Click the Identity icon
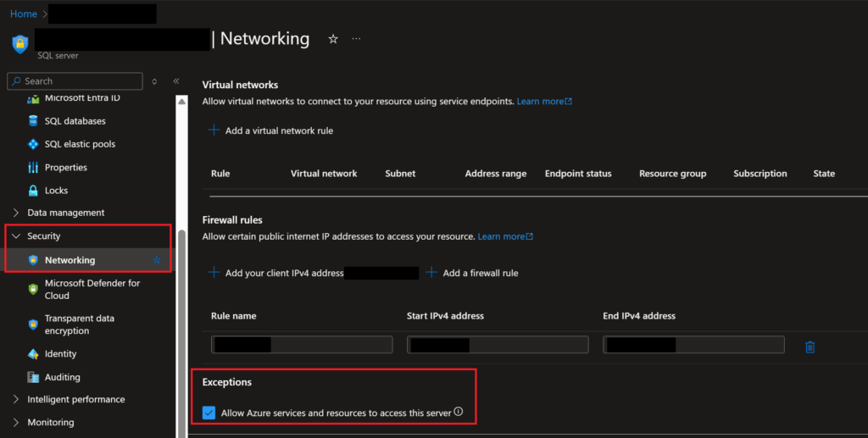Screen dimensions: 868x438 33,354
